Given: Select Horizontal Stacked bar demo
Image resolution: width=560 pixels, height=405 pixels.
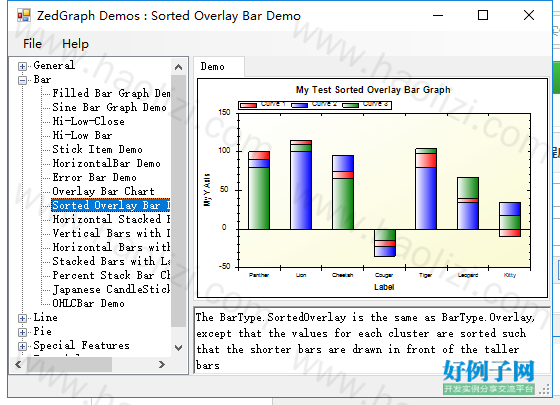Looking at the screenshot, I should pos(111,219).
